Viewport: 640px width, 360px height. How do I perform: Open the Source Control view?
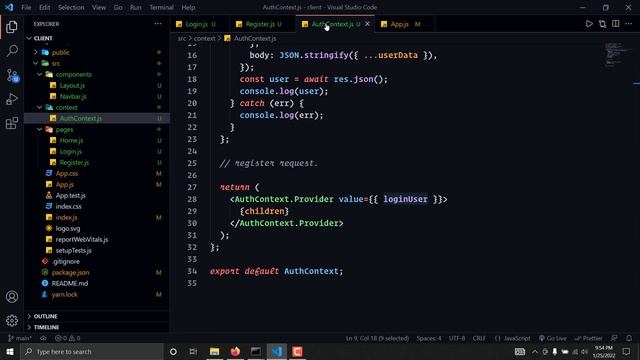[x=12, y=75]
